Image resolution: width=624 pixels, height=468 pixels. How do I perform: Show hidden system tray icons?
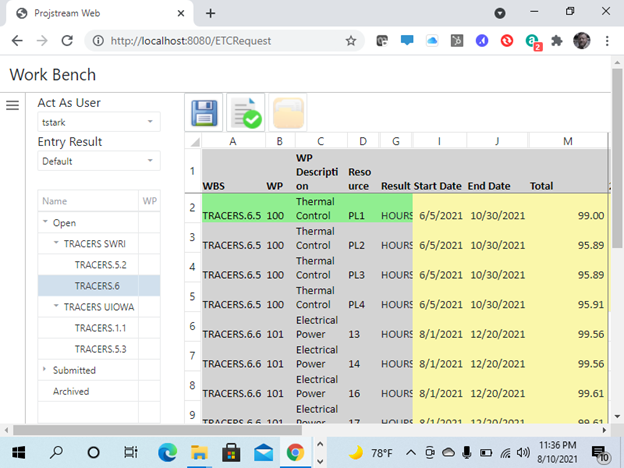[411, 452]
